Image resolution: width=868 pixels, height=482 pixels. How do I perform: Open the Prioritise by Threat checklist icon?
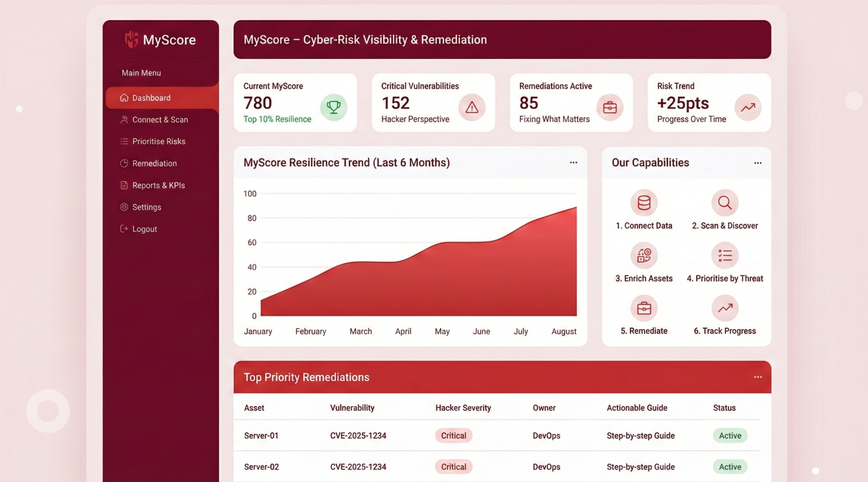725,255
